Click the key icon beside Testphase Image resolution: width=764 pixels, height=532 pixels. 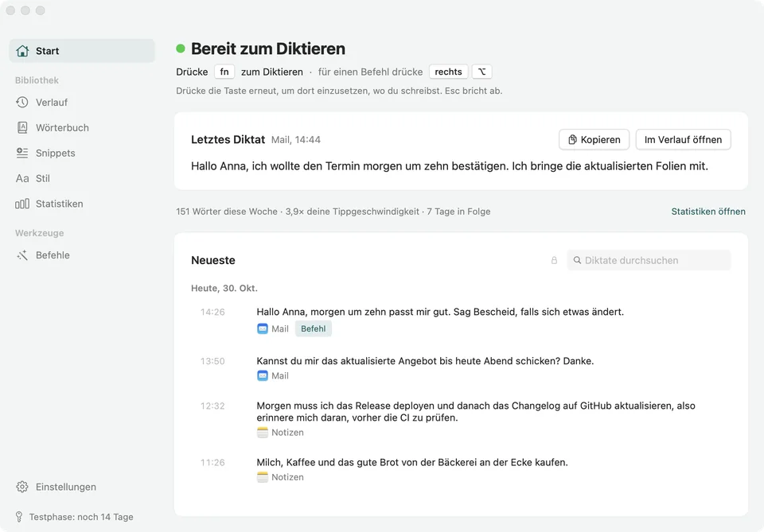(19, 517)
